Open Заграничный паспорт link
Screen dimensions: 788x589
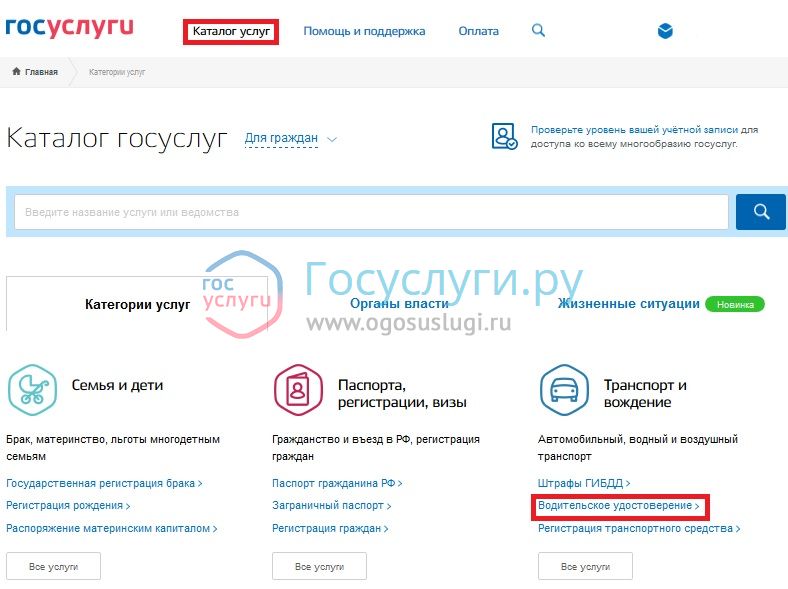(x=331, y=506)
